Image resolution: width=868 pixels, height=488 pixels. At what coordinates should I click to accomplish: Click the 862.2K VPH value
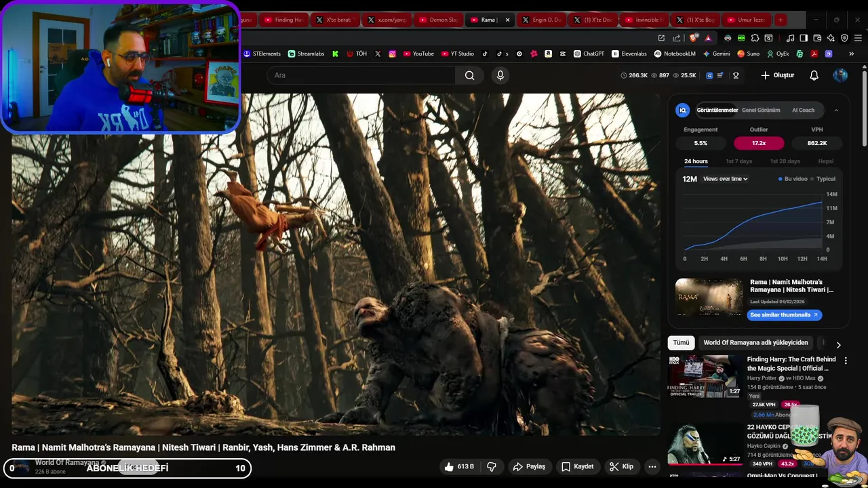point(817,143)
